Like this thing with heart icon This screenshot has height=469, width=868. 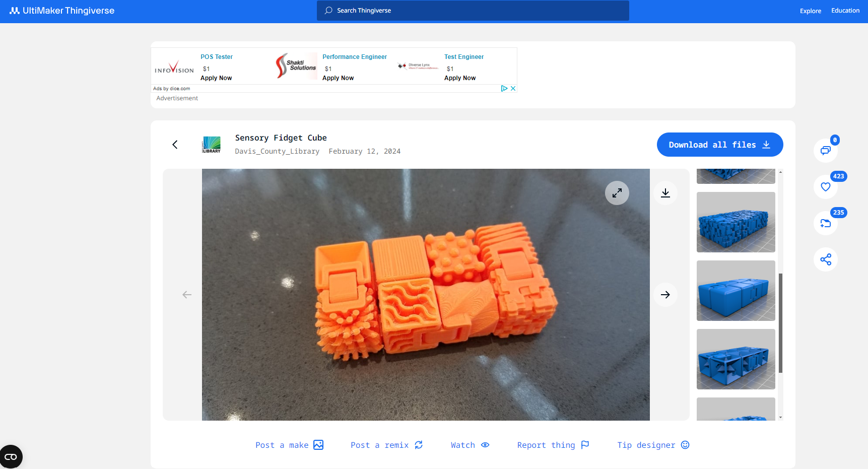pyautogui.click(x=825, y=187)
